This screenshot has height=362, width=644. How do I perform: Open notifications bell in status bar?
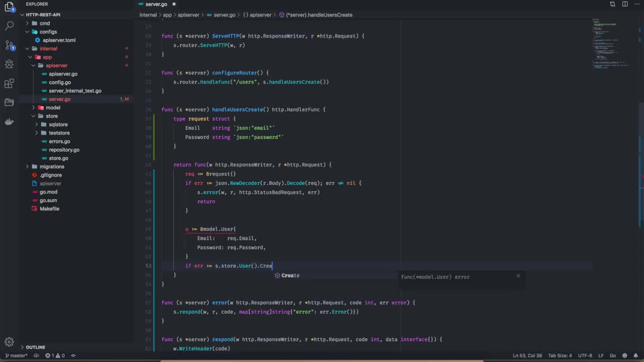(x=636, y=355)
